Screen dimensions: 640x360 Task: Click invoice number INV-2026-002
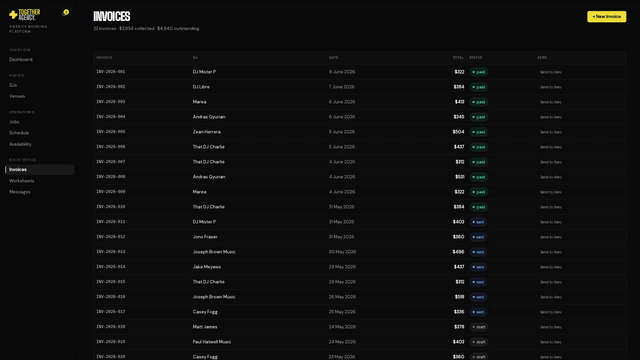pos(111,87)
